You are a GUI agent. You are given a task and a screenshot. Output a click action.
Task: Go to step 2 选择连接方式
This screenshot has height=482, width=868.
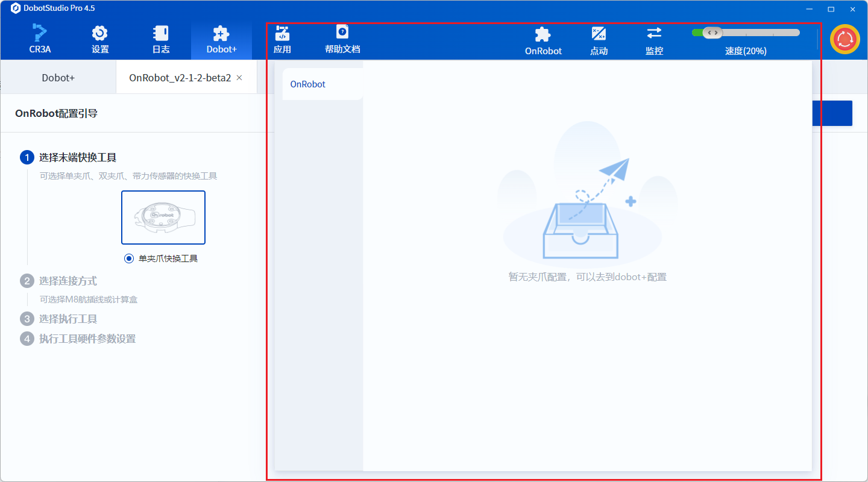click(68, 281)
